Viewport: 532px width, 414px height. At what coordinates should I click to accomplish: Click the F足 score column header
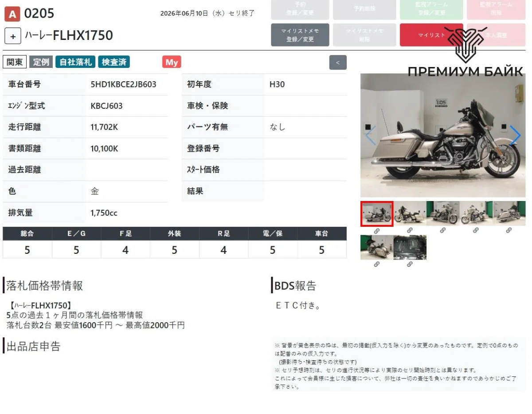click(x=125, y=233)
